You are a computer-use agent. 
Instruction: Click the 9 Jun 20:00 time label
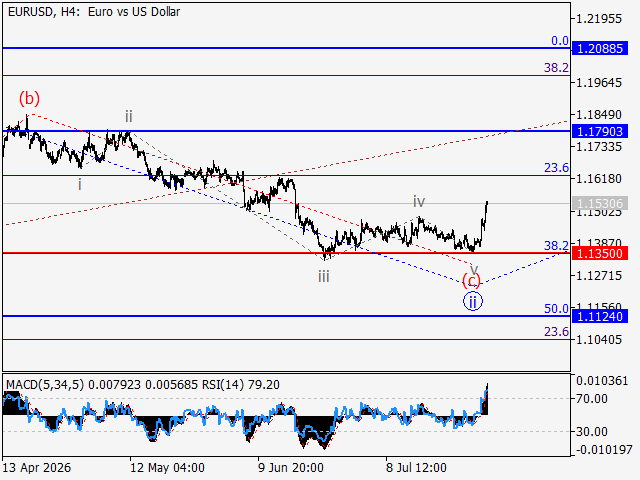(x=291, y=468)
